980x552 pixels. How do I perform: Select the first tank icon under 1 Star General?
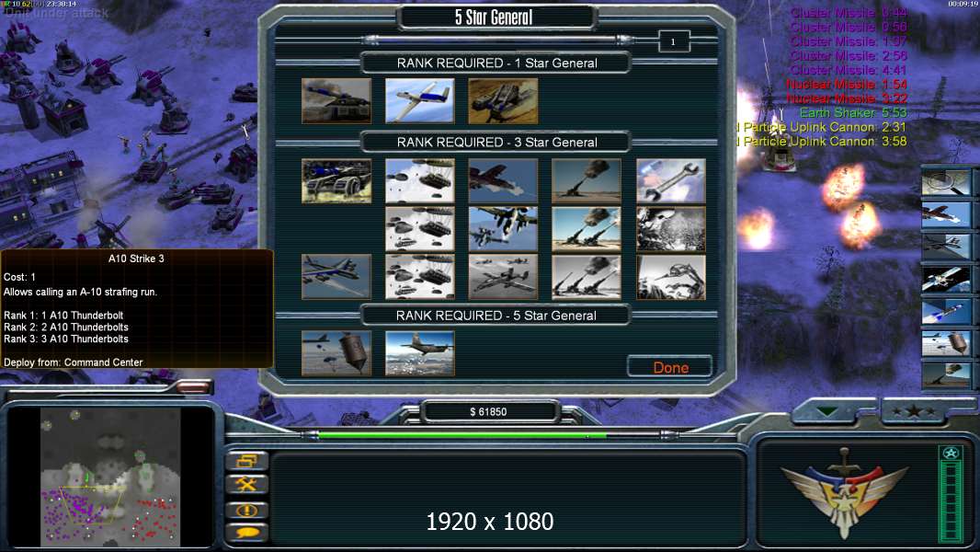336,100
